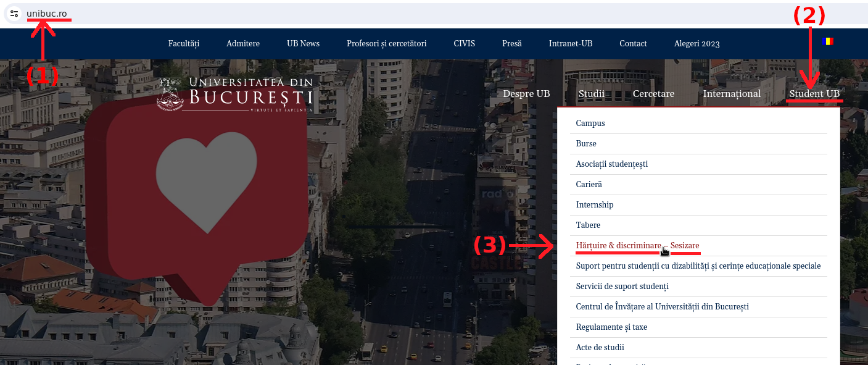Open Hărțuire & discriminare – Sesizare entry
Image resolution: width=868 pixels, height=365 pixels.
point(637,246)
